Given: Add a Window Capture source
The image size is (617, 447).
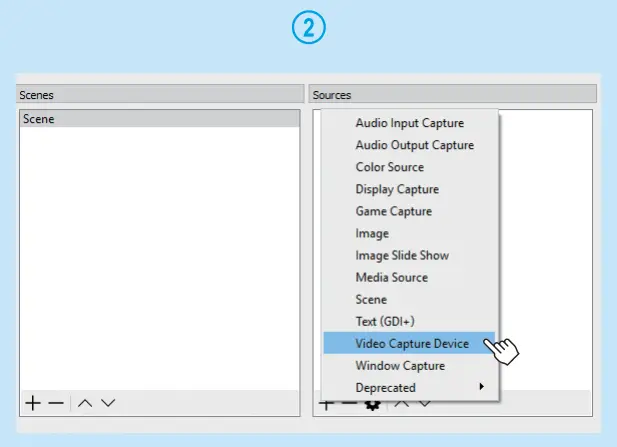Looking at the screenshot, I should click(409, 366).
